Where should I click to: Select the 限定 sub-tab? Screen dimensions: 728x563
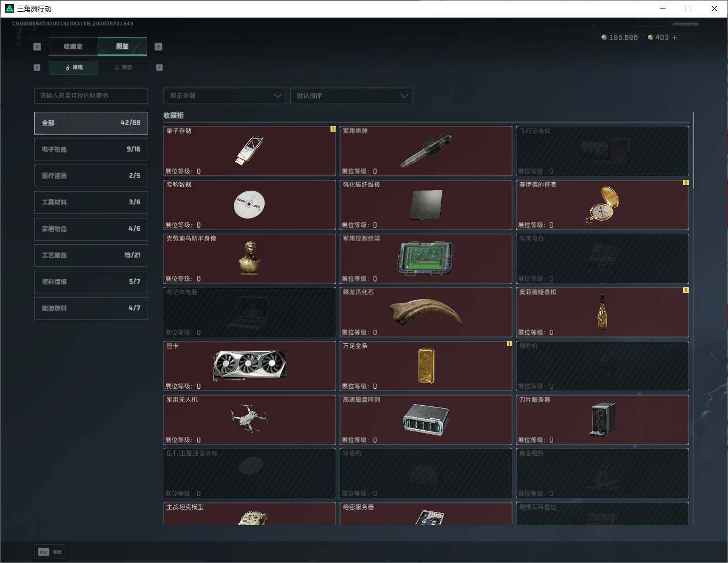(123, 68)
